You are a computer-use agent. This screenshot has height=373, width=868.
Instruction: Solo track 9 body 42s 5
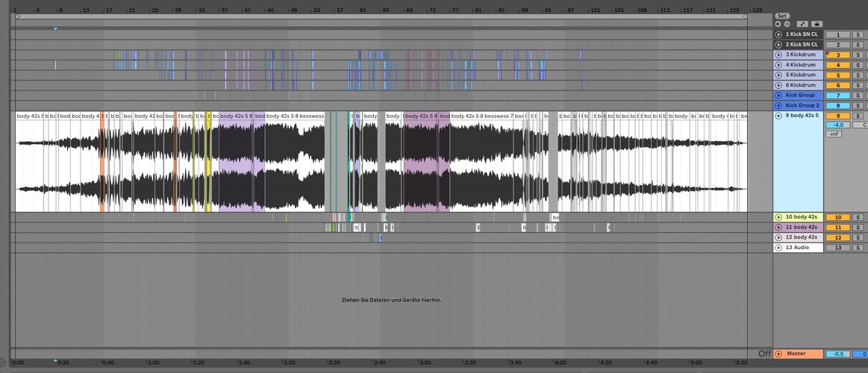(x=858, y=116)
